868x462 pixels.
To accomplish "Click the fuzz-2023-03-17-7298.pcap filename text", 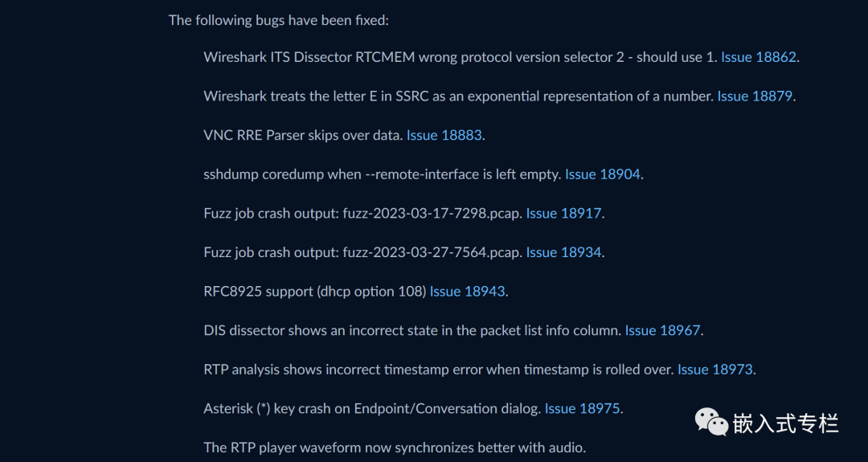I will click(432, 213).
